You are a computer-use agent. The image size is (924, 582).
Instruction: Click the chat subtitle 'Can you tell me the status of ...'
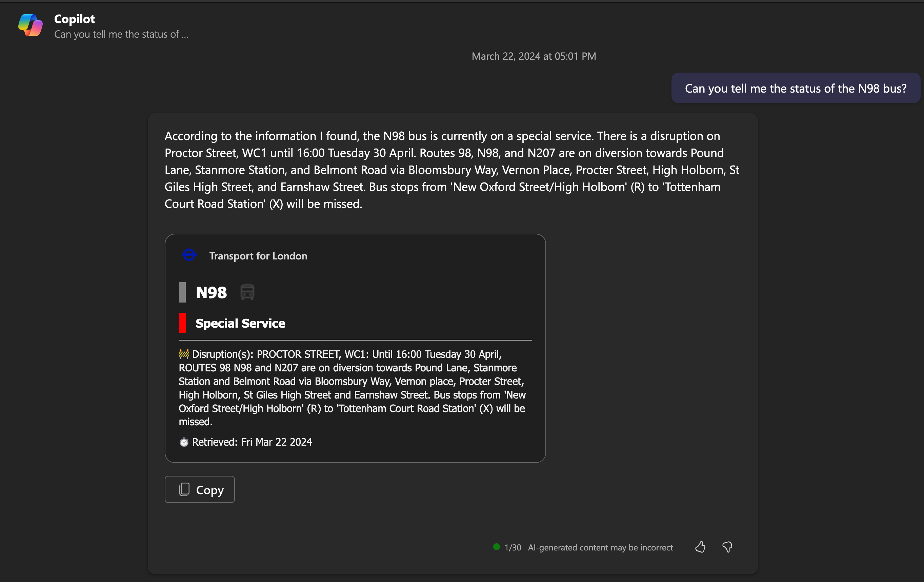121,34
